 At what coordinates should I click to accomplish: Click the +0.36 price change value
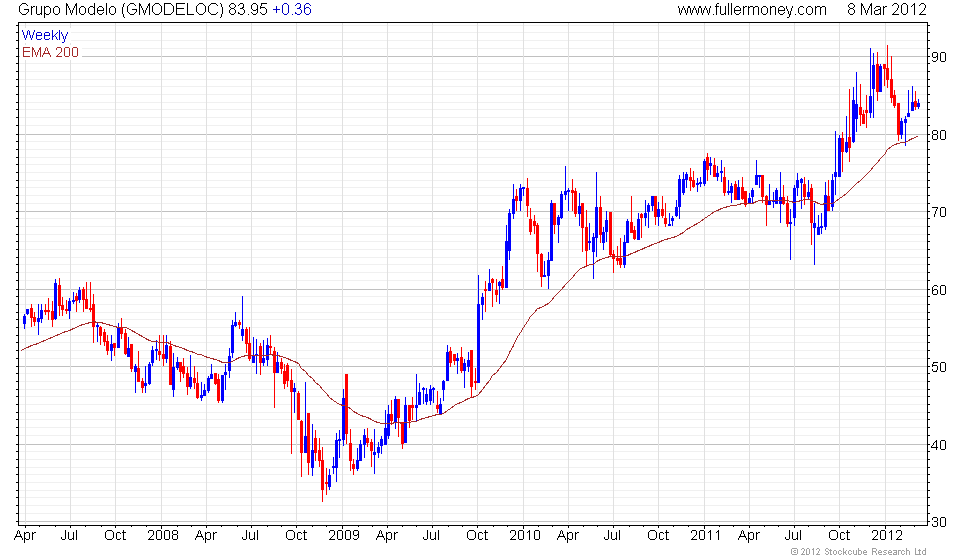tap(291, 10)
